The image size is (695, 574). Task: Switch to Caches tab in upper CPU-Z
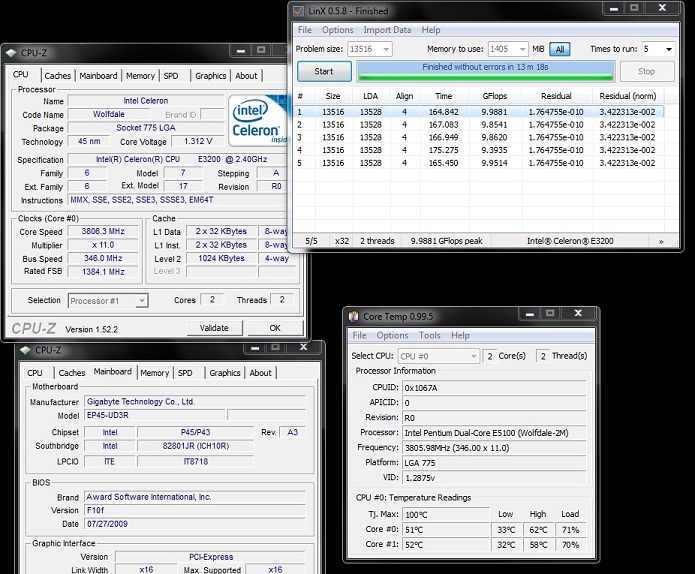coord(58,76)
